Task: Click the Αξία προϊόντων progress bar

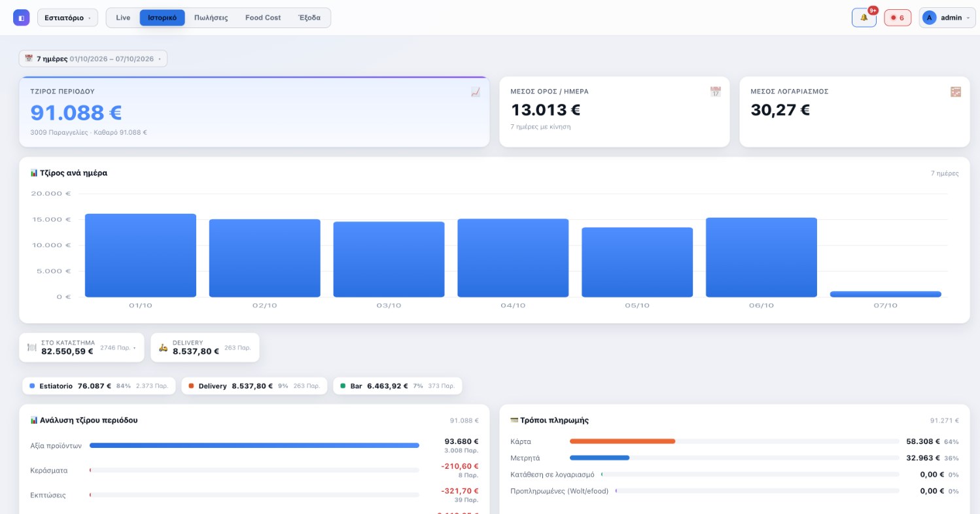Action: coord(254,445)
